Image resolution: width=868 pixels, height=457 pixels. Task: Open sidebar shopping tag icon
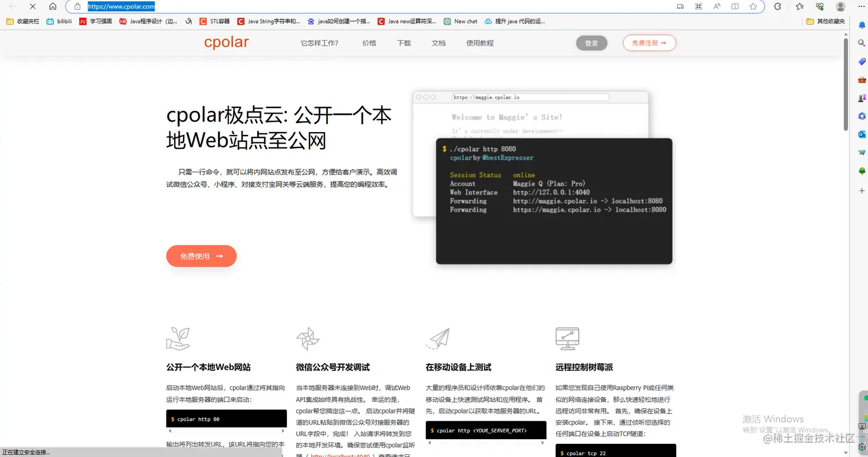[862, 61]
